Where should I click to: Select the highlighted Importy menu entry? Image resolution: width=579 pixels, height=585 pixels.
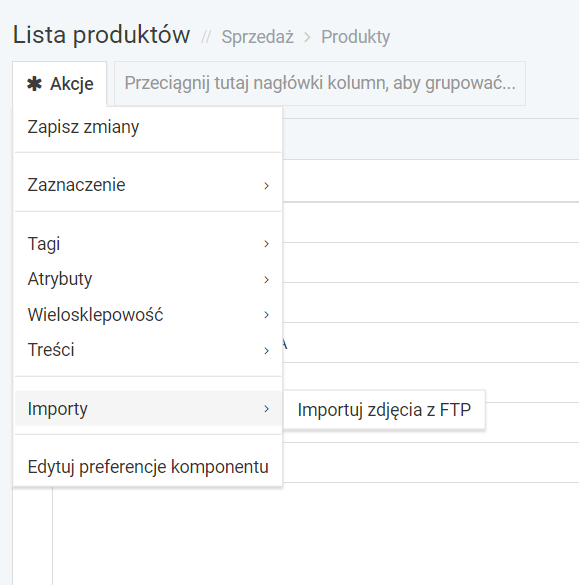coord(148,409)
